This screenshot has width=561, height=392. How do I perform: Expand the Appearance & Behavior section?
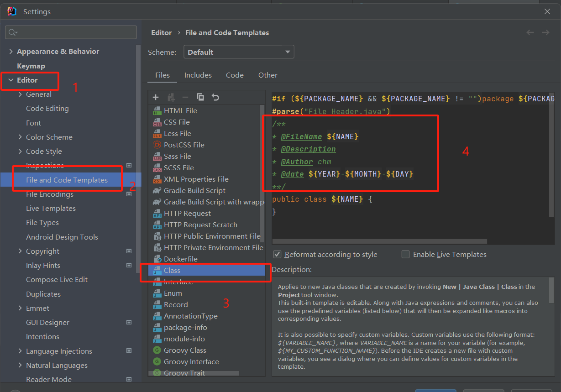(x=10, y=51)
